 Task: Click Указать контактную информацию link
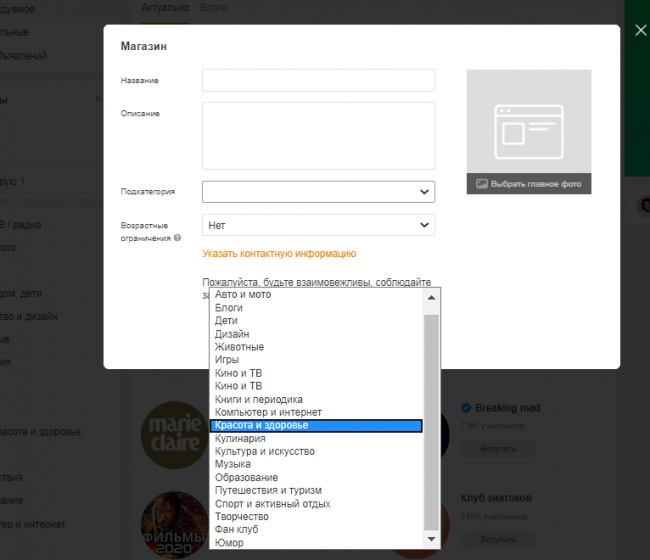coord(279,254)
